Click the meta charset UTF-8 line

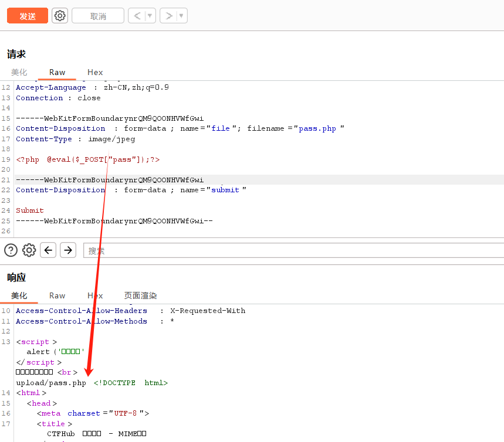click(x=93, y=413)
